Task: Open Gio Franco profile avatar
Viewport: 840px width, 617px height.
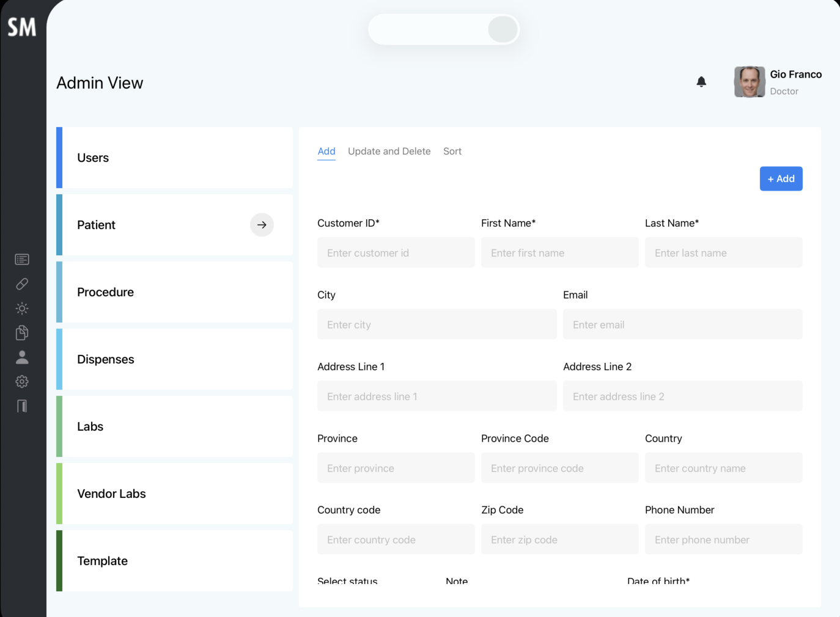Action: tap(750, 82)
